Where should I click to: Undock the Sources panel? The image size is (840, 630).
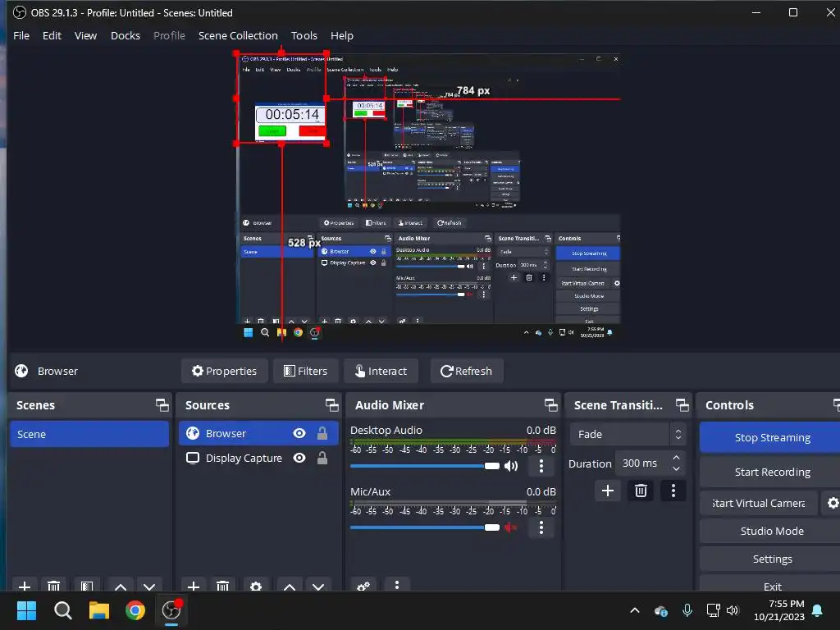(x=331, y=405)
